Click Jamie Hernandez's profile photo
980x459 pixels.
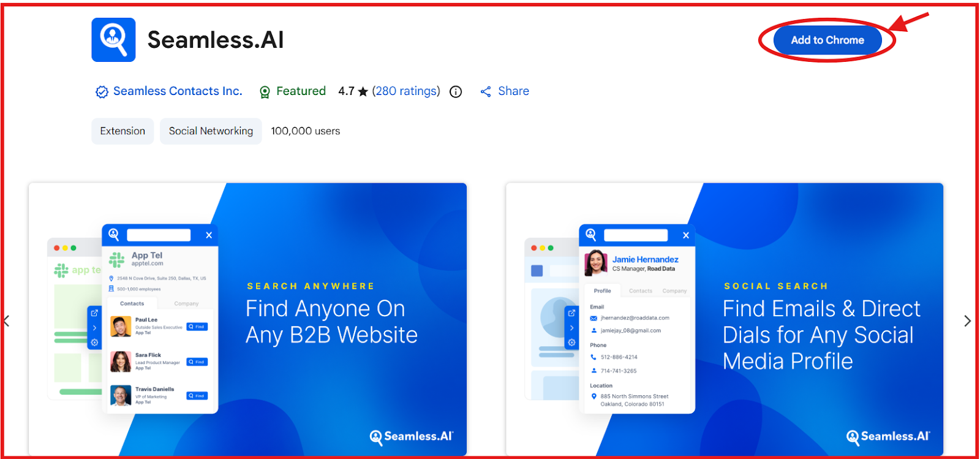(596, 264)
